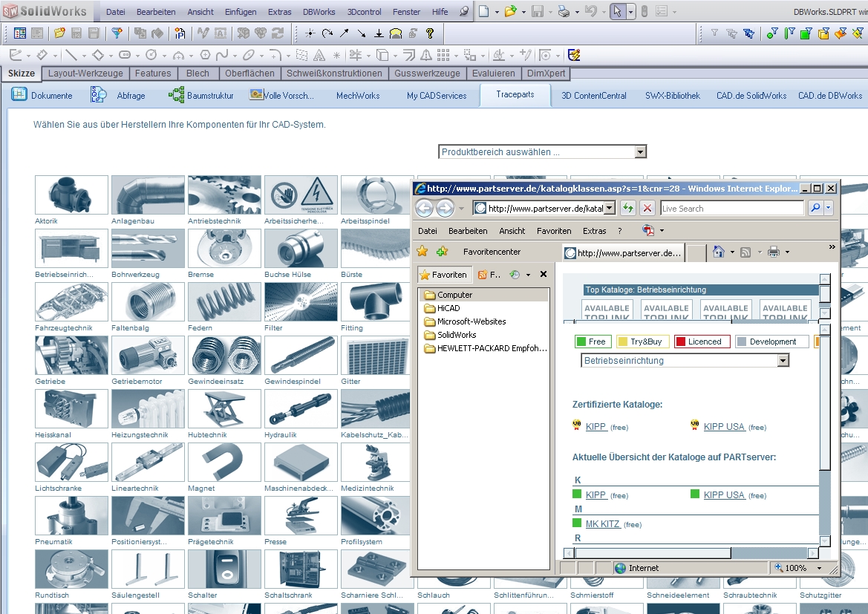Open the Aktorik category thumbnail

(71, 195)
